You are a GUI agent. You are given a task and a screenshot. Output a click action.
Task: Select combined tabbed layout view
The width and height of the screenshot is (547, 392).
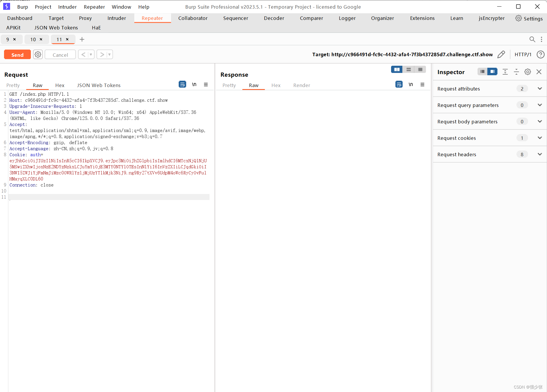[420, 69]
